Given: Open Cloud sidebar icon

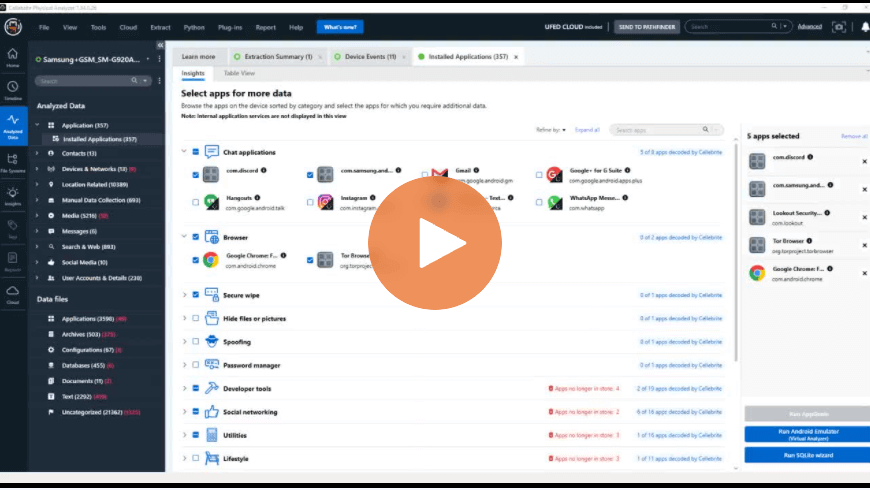Looking at the screenshot, I should point(12,295).
